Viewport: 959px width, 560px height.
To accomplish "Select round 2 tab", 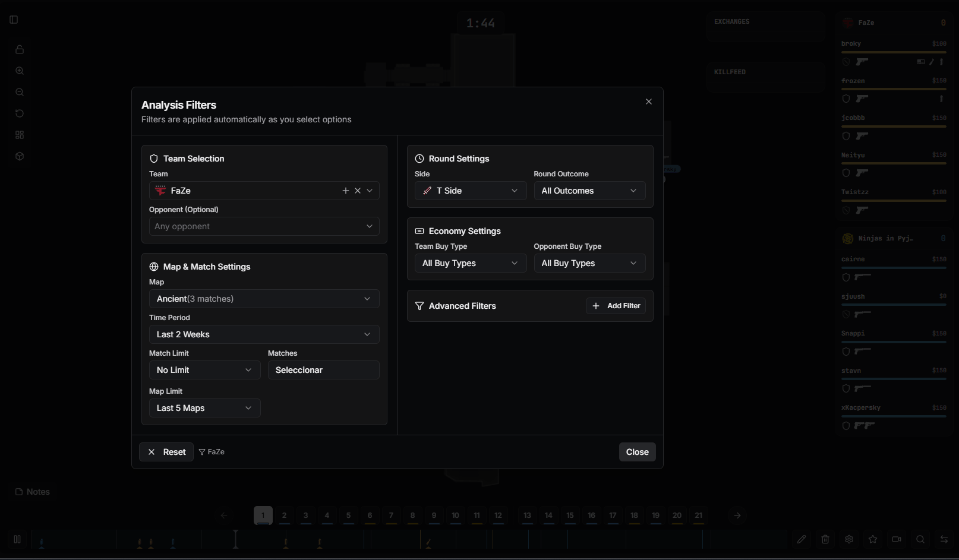I will (x=285, y=515).
